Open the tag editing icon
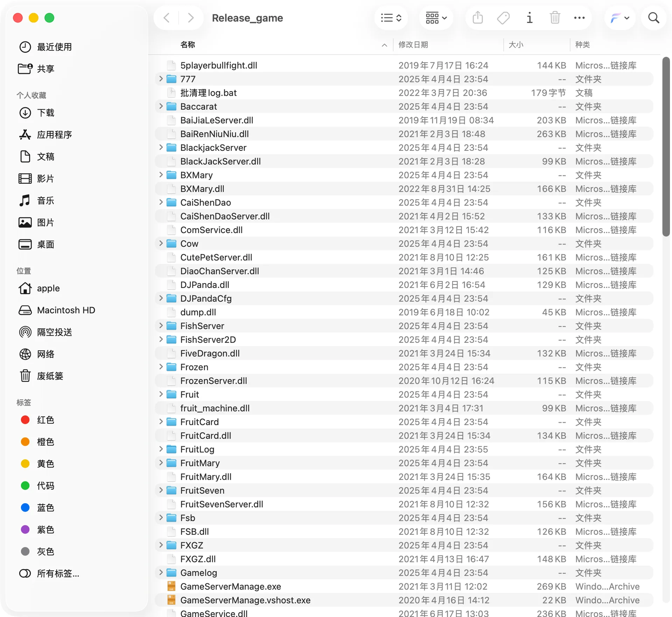Screen dimensions: 672x617 [503, 17]
